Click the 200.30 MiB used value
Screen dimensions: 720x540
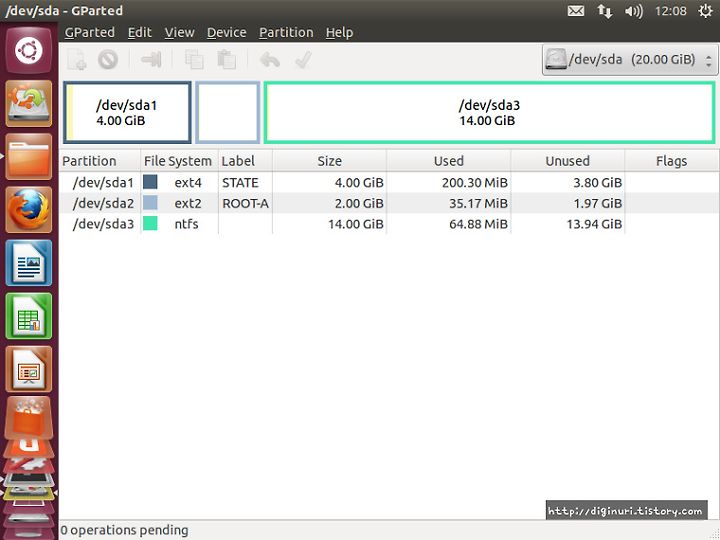(x=475, y=183)
